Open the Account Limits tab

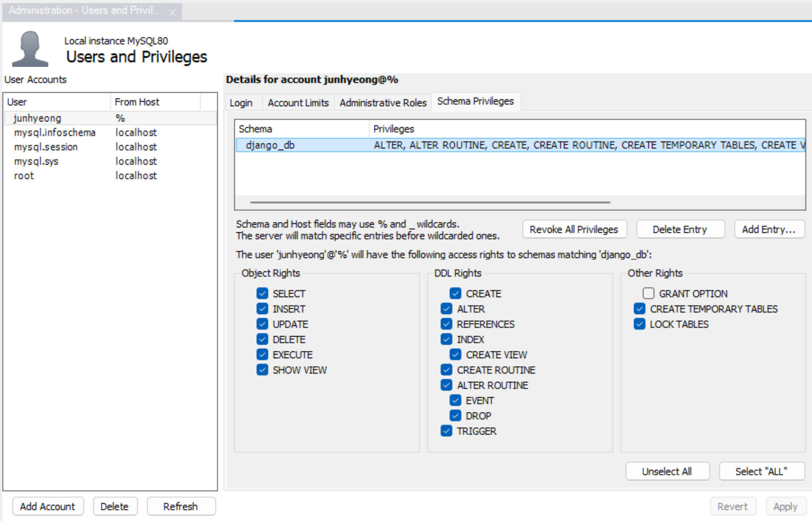pyautogui.click(x=298, y=103)
